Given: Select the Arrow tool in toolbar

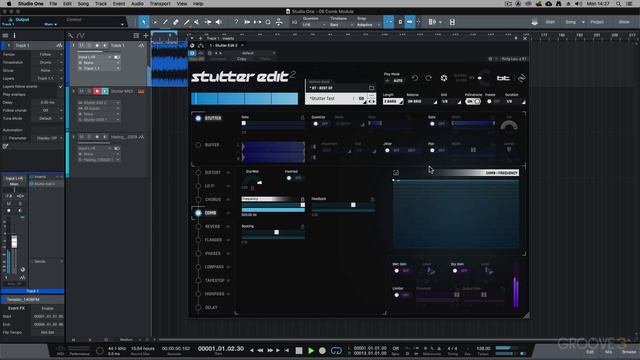Looking at the screenshot, I should [144, 22].
